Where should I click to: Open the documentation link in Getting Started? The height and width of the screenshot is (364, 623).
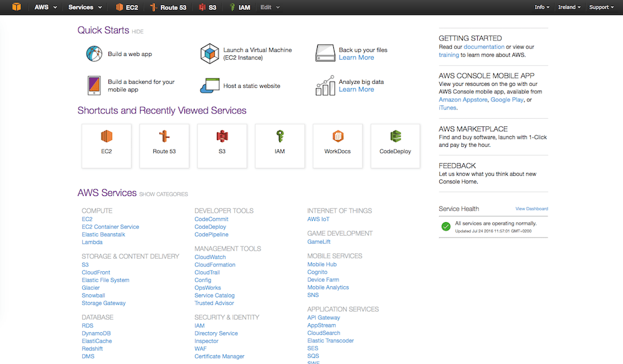[484, 47]
